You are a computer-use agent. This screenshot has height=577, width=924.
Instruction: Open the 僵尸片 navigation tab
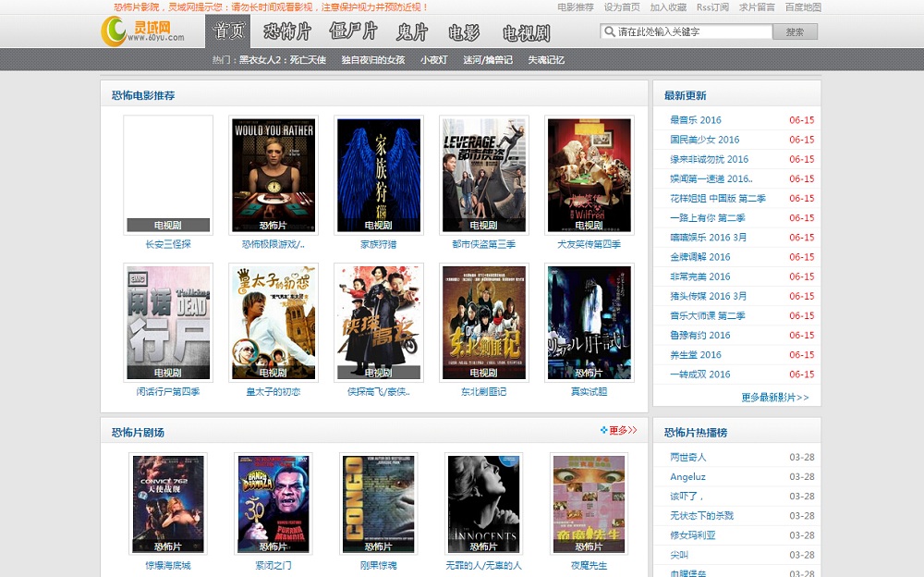(x=354, y=31)
